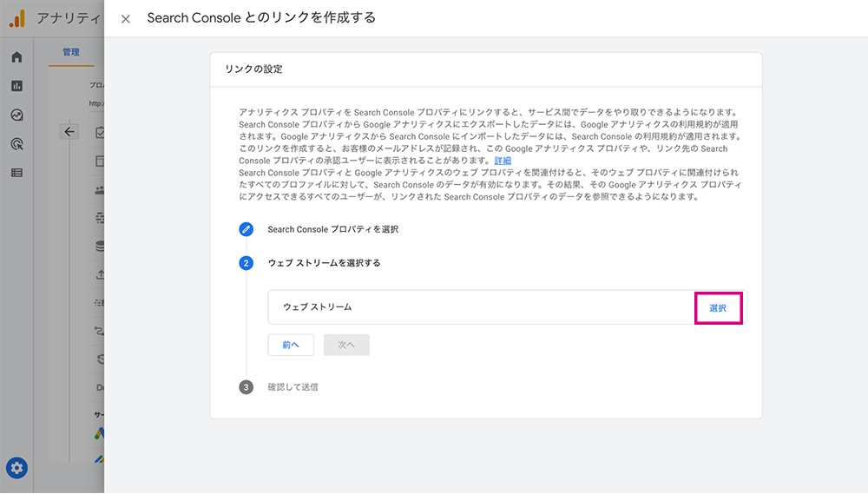Viewport: 868px width, 494px height.
Task: Click the ウェブ ストリーム row field
Action: click(508, 306)
